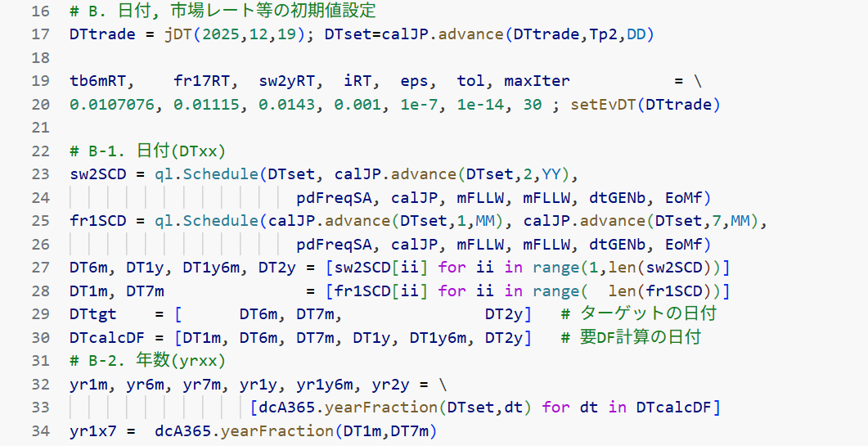Screen dimensions: 868x446
Task: Click line number 34 in the gutter
Action: point(40,430)
